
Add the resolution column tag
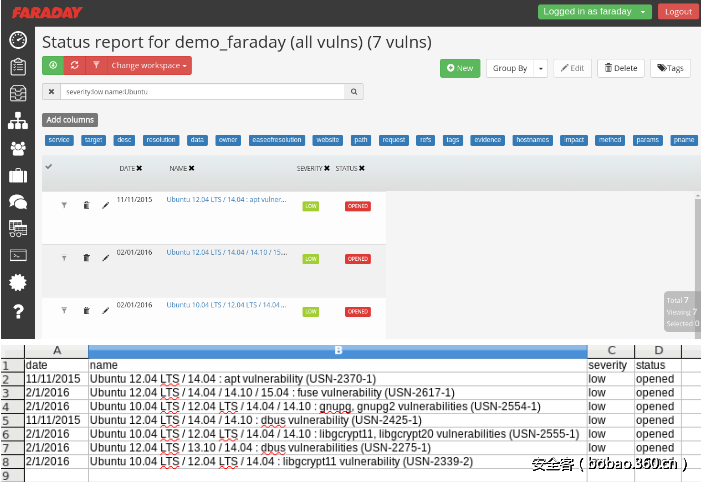point(161,140)
